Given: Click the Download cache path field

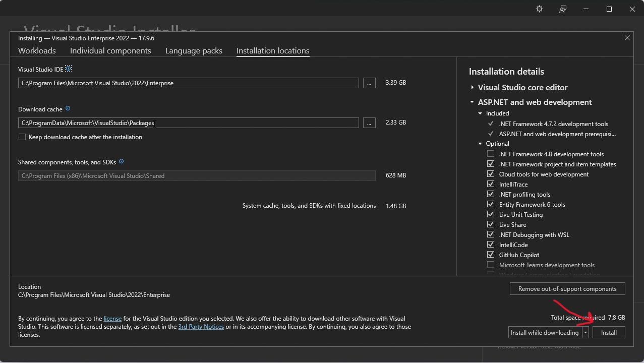Looking at the screenshot, I should click(189, 123).
